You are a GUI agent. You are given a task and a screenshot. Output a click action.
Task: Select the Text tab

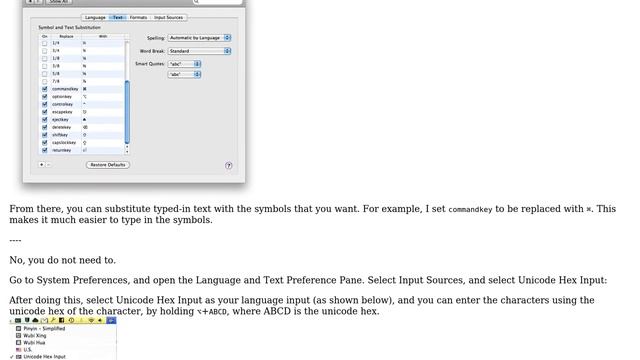click(118, 18)
